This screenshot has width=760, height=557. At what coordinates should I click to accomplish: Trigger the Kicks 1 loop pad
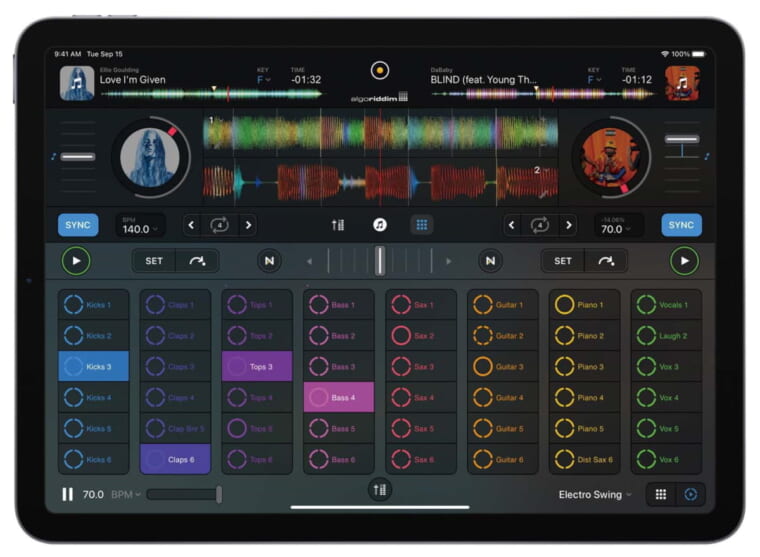pos(94,305)
